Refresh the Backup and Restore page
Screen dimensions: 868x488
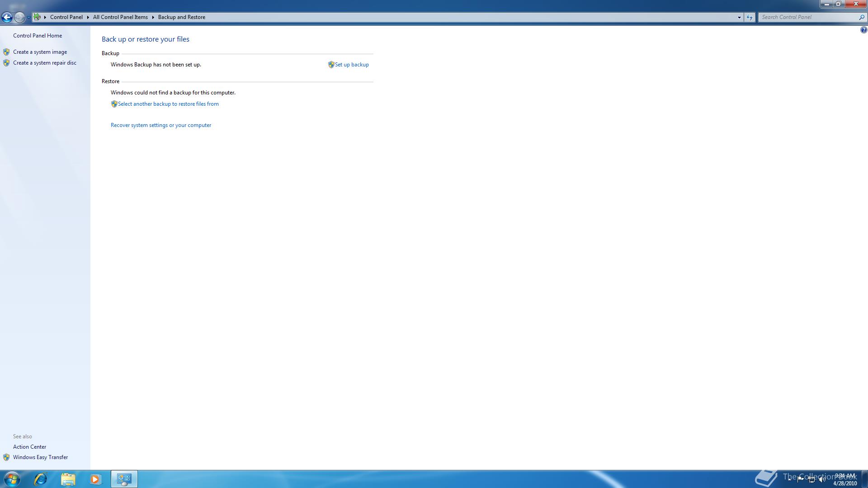[750, 17]
